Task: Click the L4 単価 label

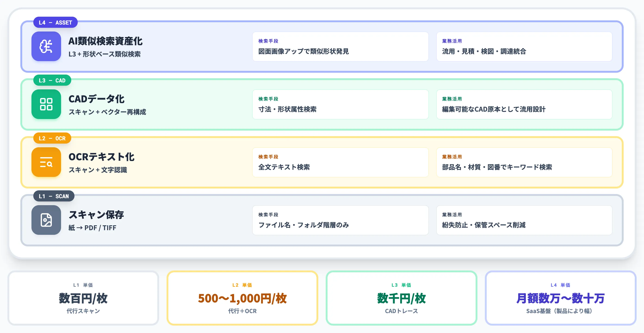Action: tap(560, 285)
